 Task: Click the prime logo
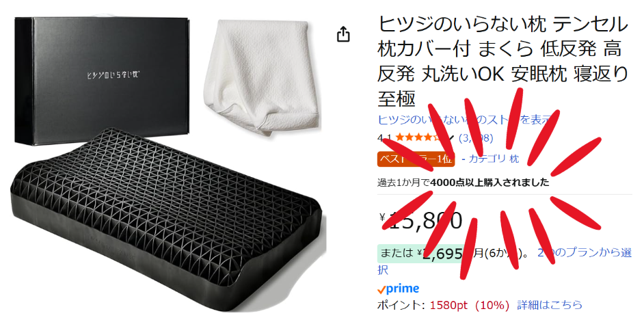point(398,289)
